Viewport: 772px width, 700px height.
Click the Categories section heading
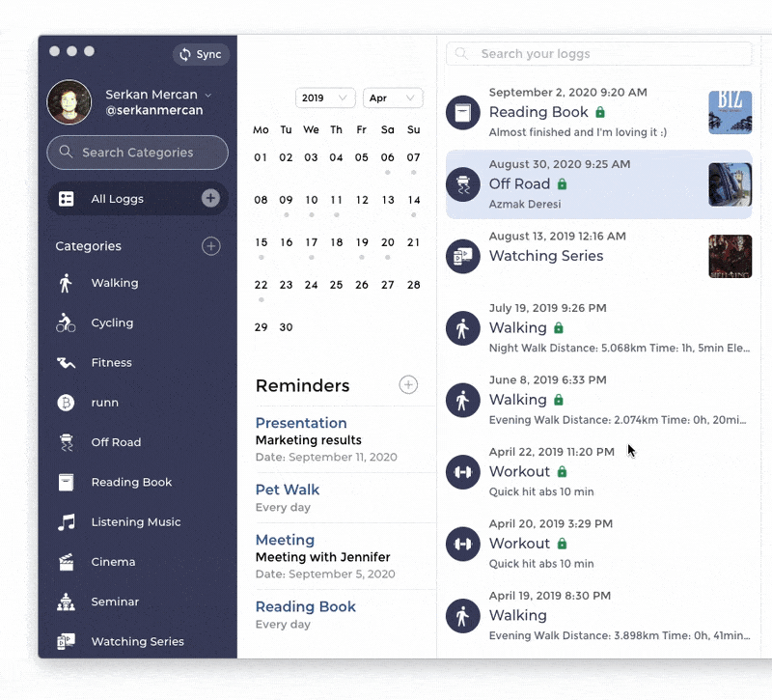tap(88, 246)
